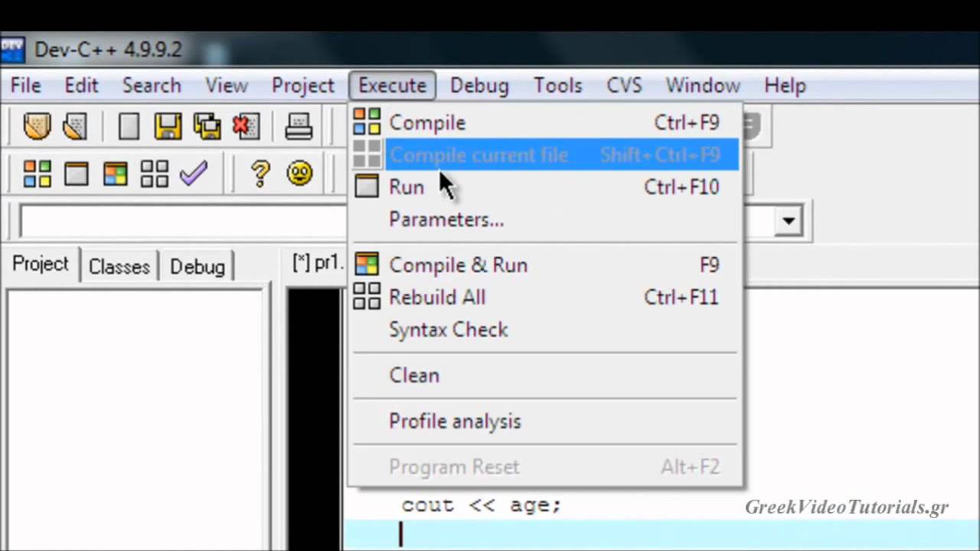
Task: Choose Syntax Check from the Execute menu
Action: [545, 329]
